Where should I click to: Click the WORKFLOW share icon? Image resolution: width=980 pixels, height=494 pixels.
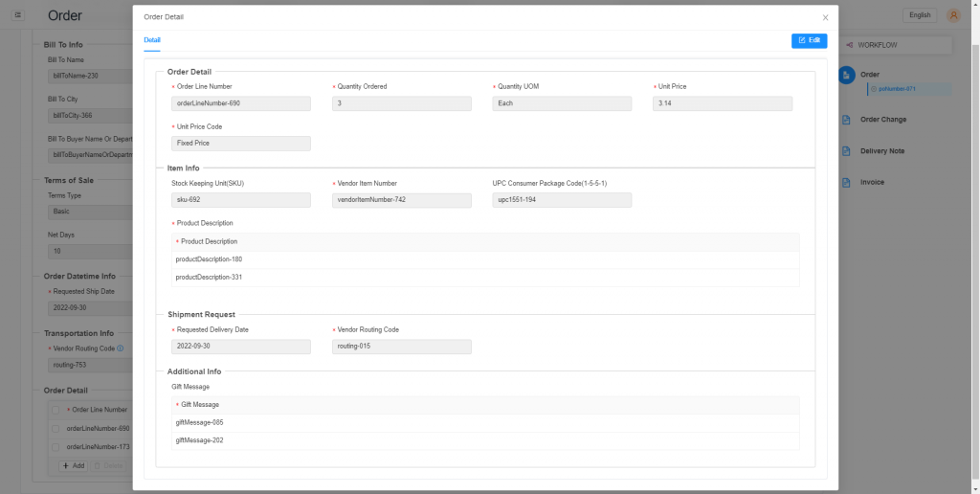(850, 45)
